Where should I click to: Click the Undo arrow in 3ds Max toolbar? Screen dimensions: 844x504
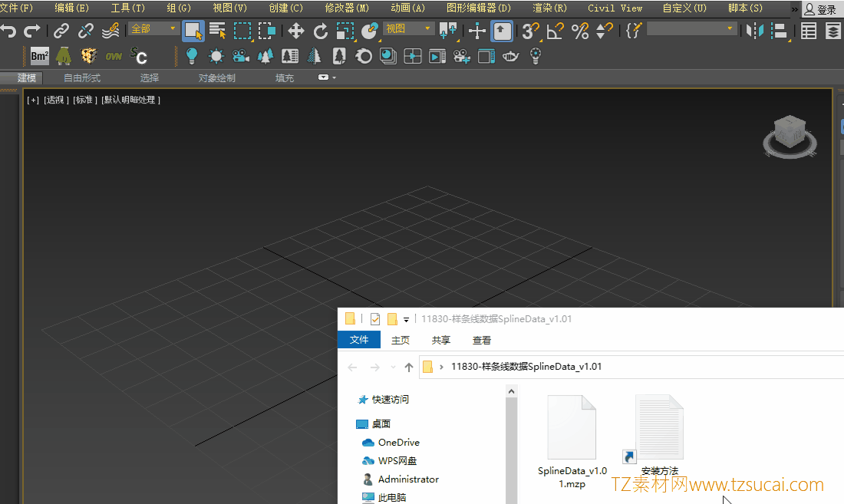tap(8, 31)
